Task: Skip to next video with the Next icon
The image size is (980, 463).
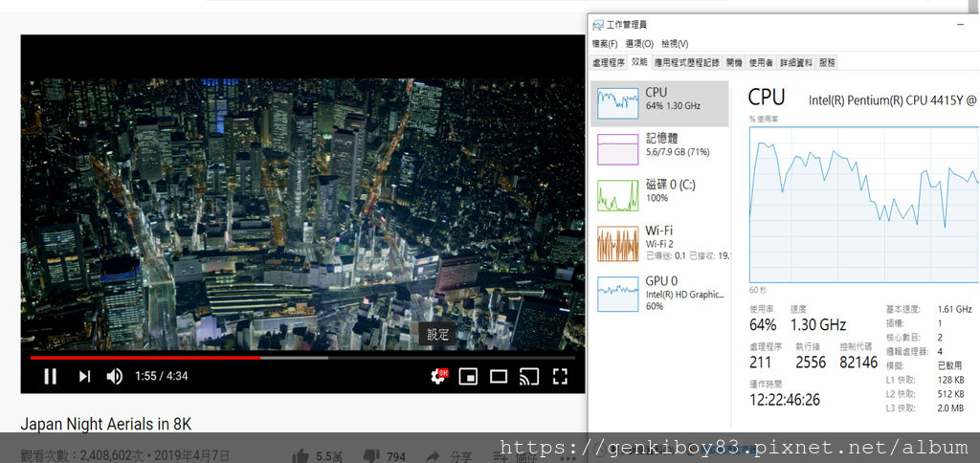Action: point(84,376)
